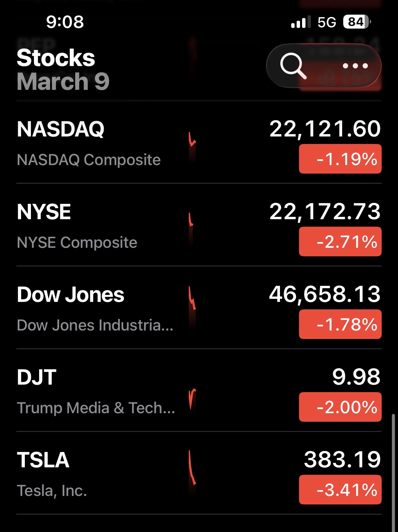This screenshot has width=398, height=532.
Task: Open the three-dots more options menu
Action: [355, 66]
